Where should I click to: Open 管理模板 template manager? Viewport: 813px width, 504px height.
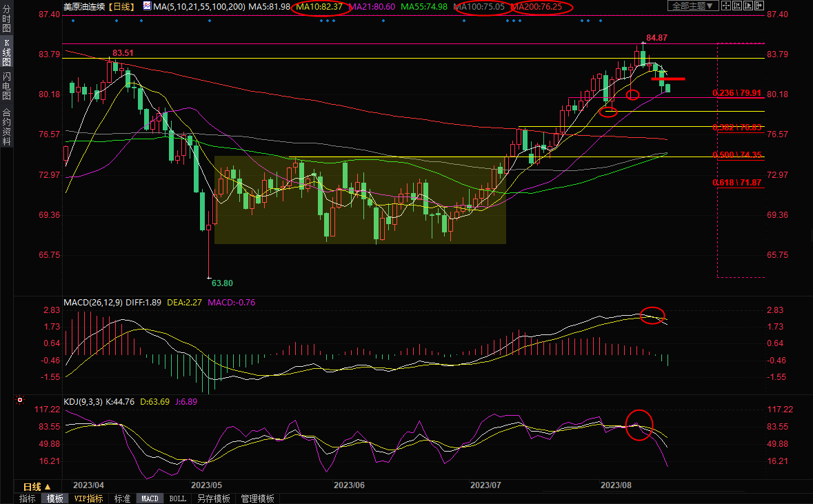tap(257, 498)
